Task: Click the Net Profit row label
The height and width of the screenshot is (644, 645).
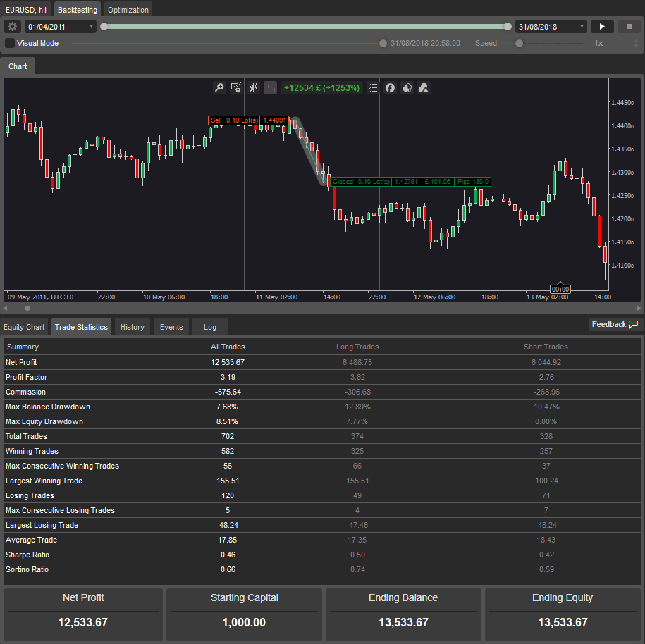Action: pyautogui.click(x=21, y=362)
